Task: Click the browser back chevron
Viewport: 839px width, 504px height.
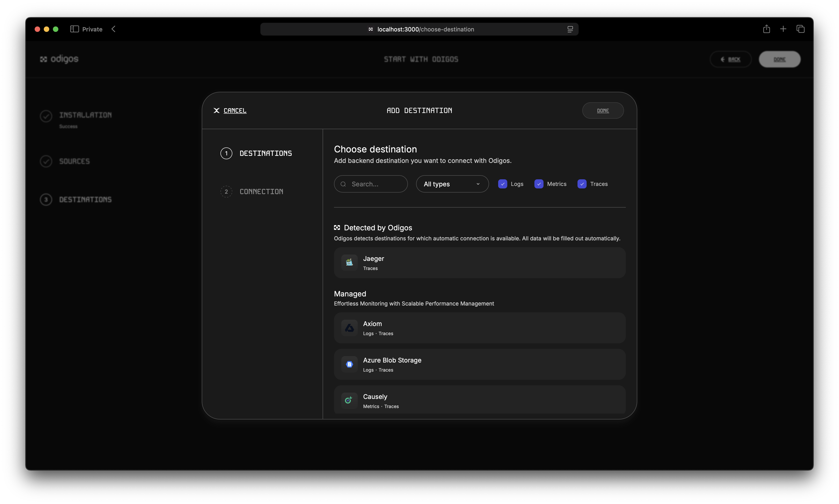Action: (114, 29)
